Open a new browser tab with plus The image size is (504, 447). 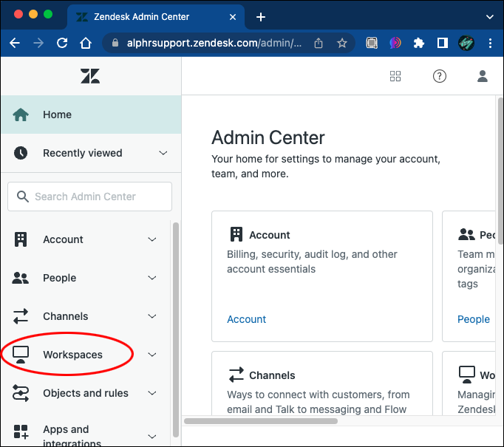point(261,17)
